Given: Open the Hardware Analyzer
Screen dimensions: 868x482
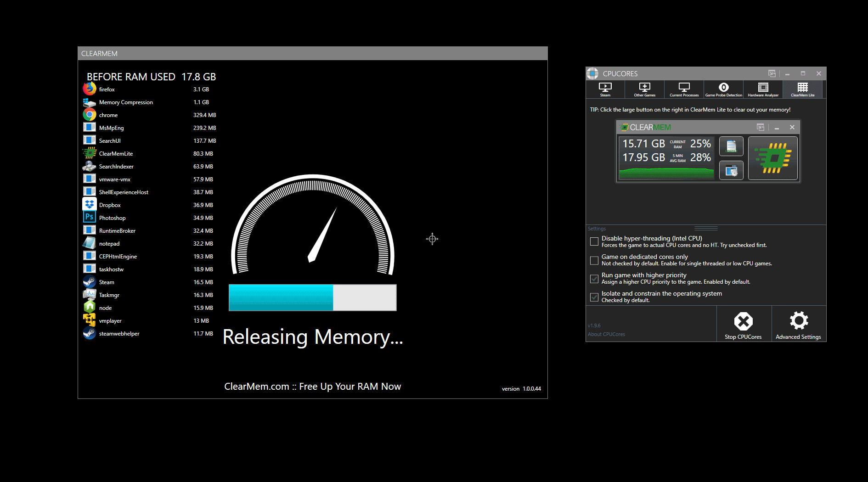Looking at the screenshot, I should 763,89.
